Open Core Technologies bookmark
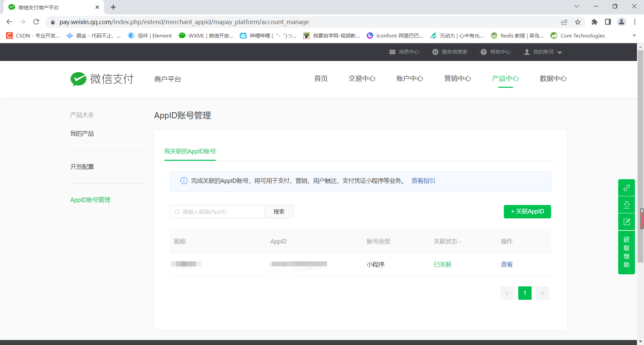Screen dimensions: 644x345 [x=578, y=36]
